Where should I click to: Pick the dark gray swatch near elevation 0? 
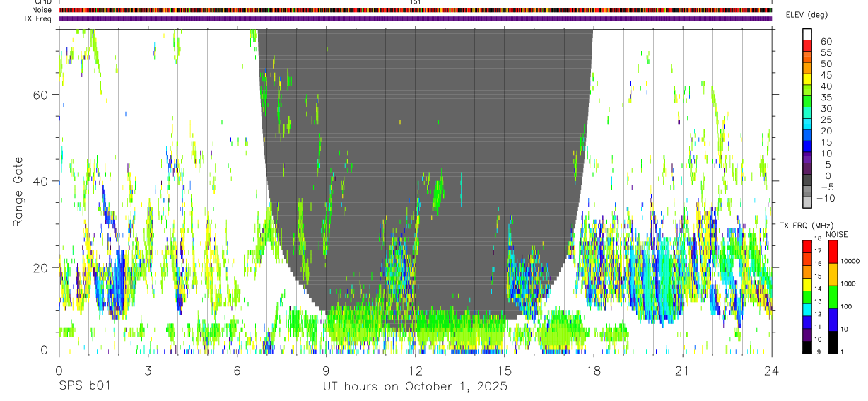click(807, 179)
